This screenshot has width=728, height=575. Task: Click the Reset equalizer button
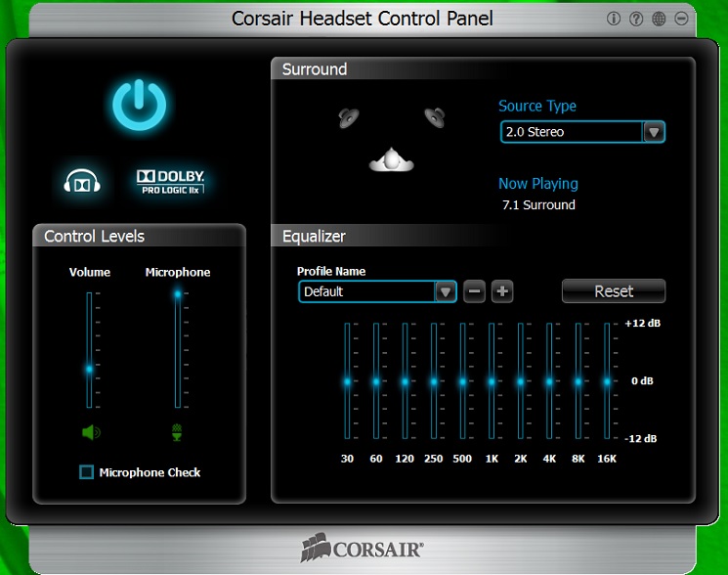pyautogui.click(x=614, y=291)
